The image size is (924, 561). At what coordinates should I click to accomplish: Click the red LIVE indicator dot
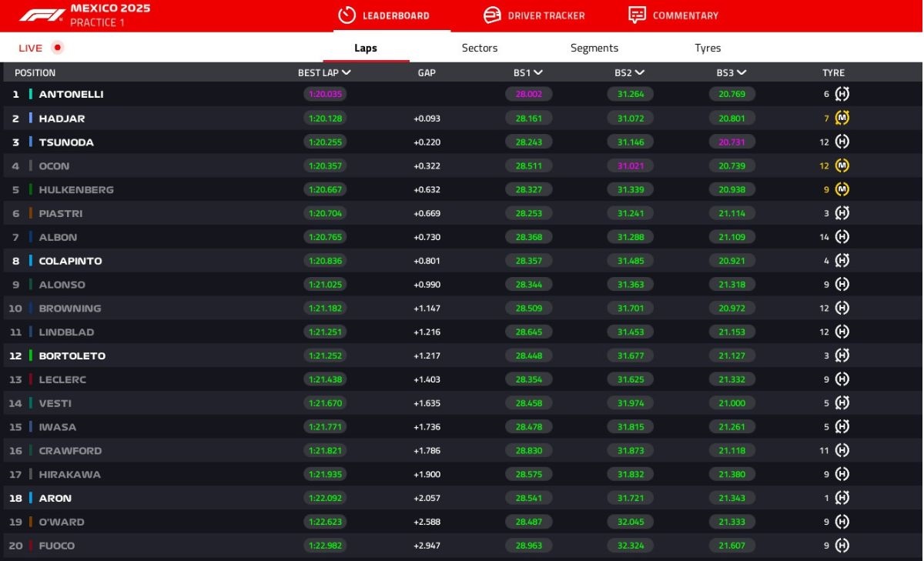coord(57,48)
